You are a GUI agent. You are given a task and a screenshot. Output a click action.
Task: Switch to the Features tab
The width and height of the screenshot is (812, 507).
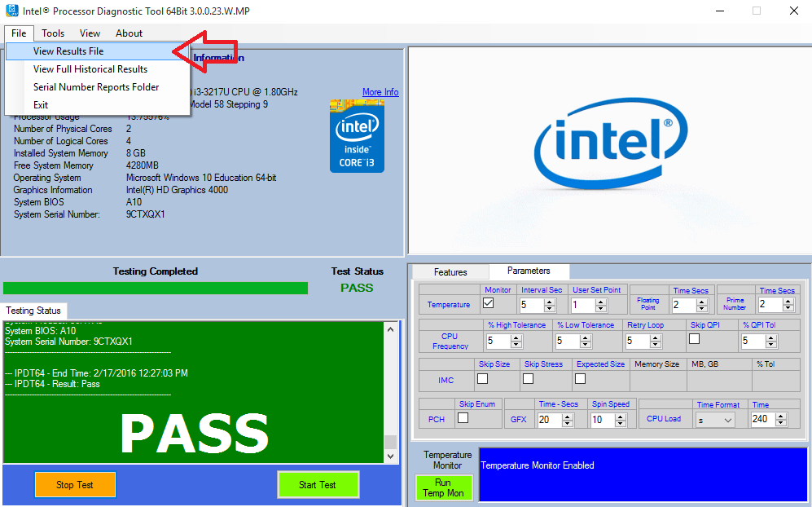(x=450, y=272)
